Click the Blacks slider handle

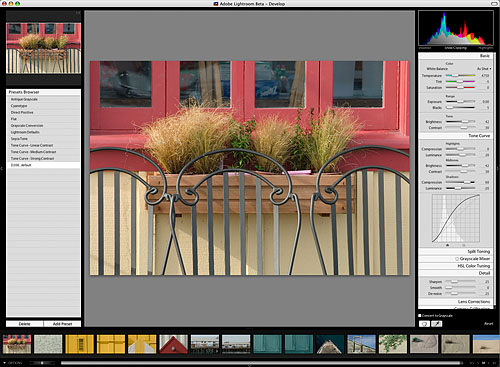(x=449, y=108)
